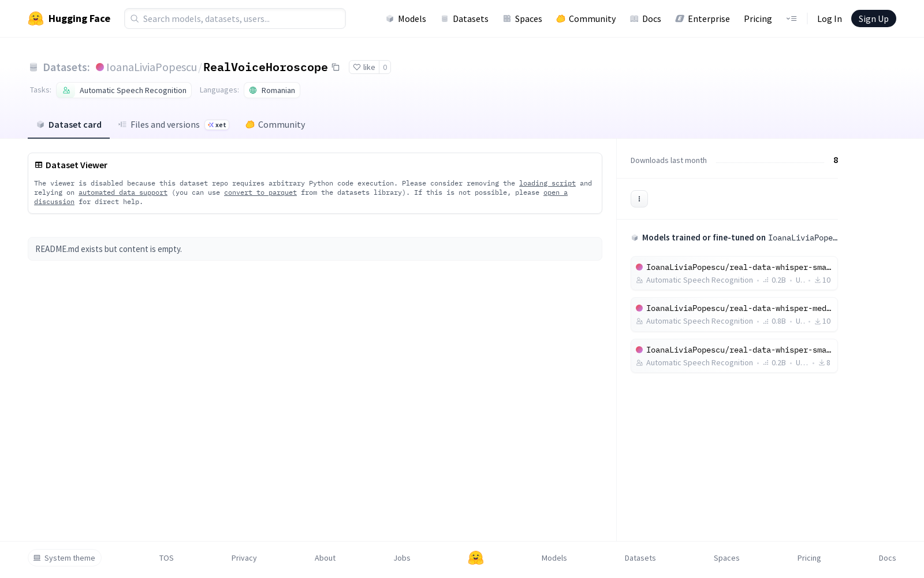
Task: Open Spaces in the top navigation
Action: point(522,18)
